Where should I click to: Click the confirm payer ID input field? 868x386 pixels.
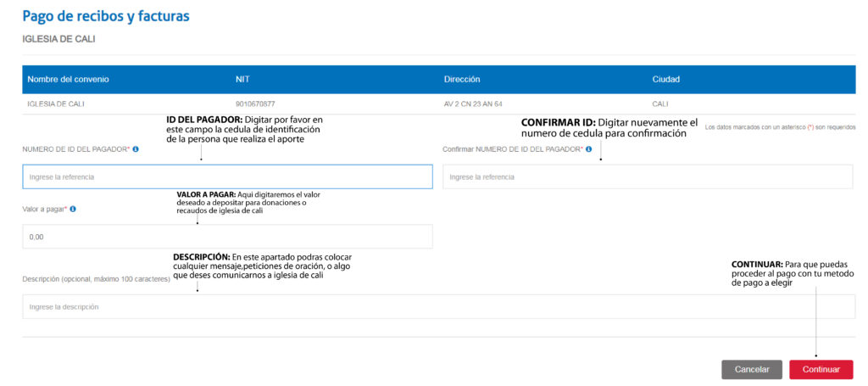(648, 176)
